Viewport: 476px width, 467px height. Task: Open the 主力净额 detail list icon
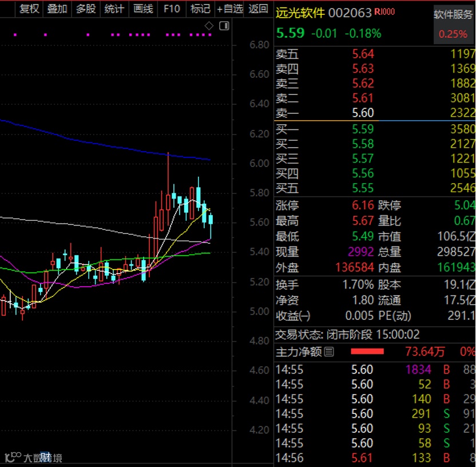click(329, 352)
